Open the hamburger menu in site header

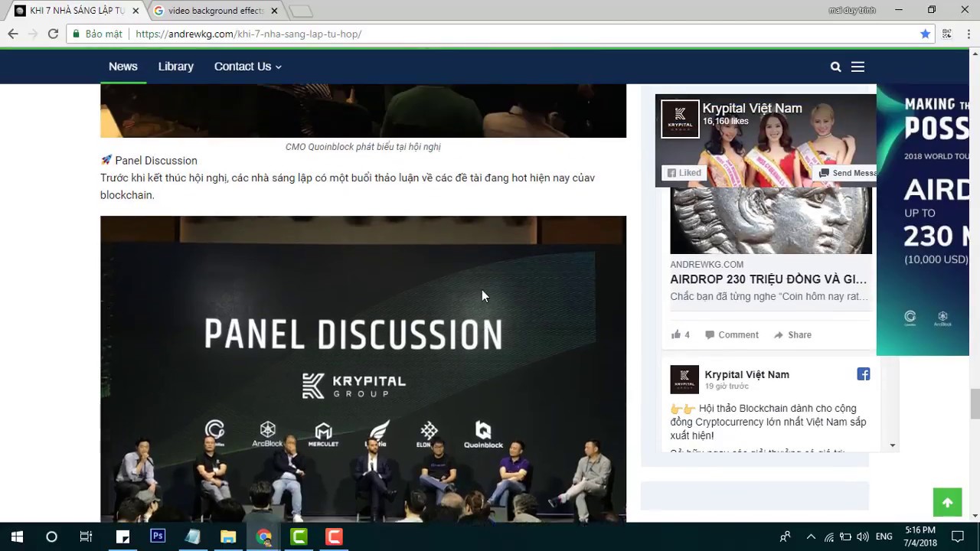coord(857,67)
